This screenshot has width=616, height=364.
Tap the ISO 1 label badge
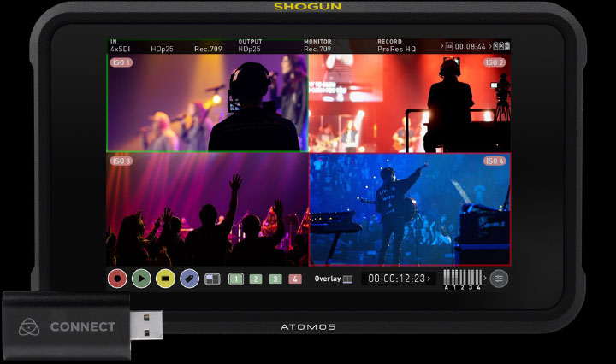pyautogui.click(x=121, y=62)
